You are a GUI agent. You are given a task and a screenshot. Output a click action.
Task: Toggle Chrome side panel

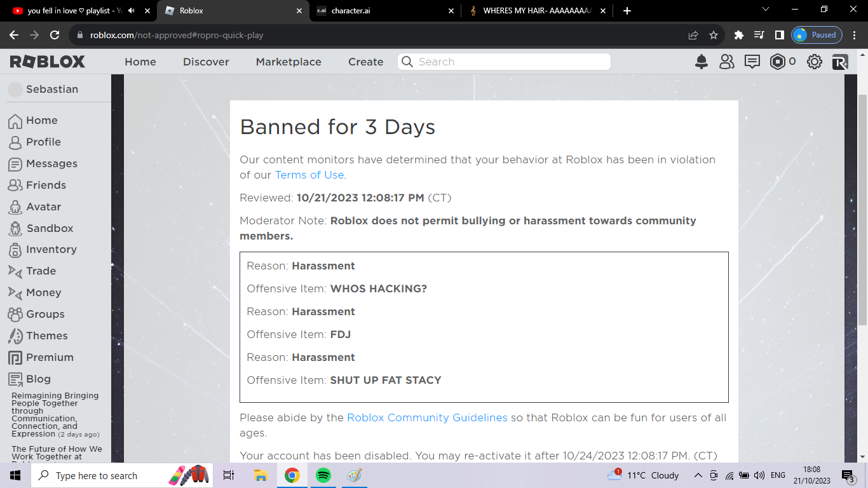point(779,35)
